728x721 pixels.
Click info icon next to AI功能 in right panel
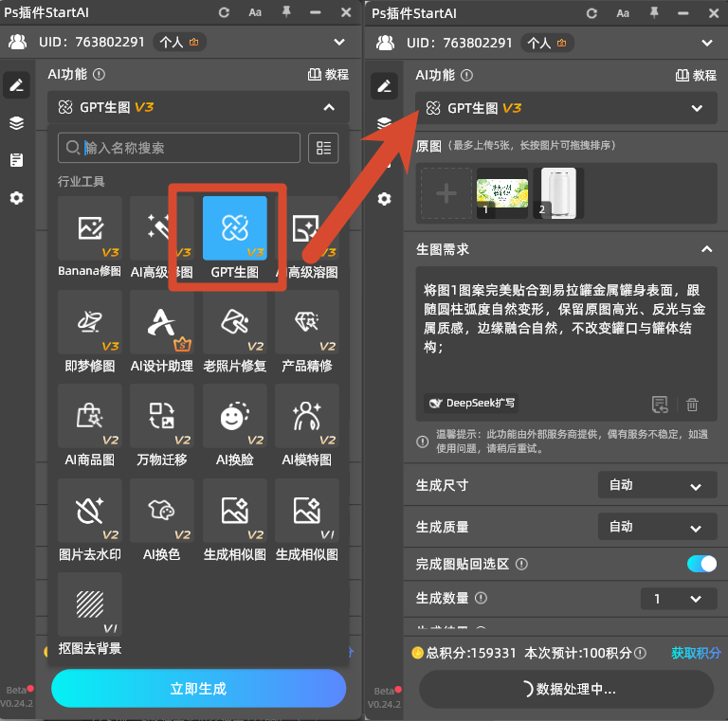466,75
